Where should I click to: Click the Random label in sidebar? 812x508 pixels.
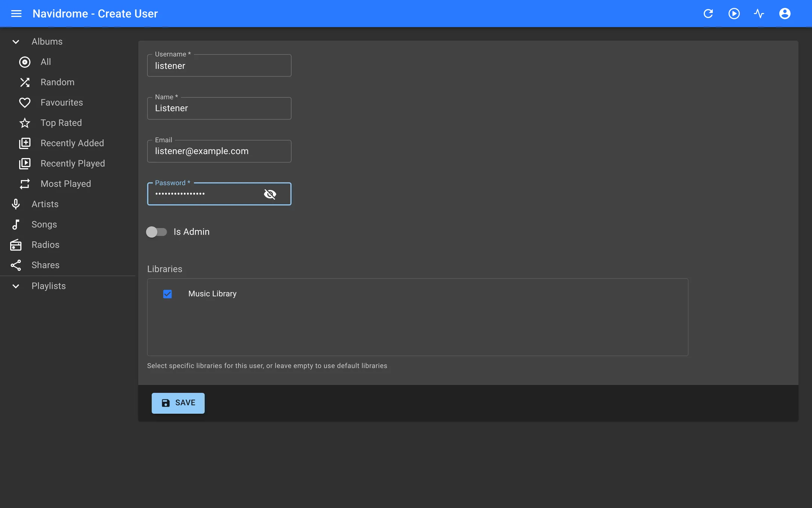tap(58, 82)
